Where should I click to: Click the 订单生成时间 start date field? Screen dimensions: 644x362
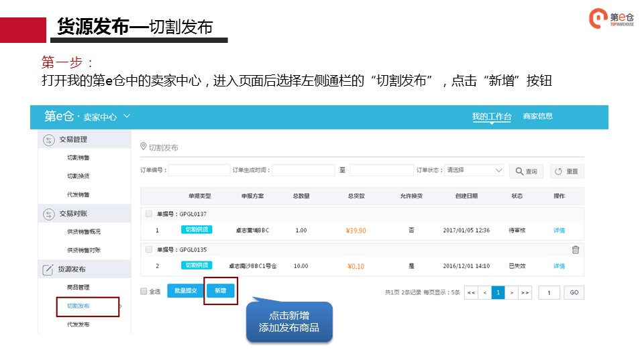click(x=303, y=170)
